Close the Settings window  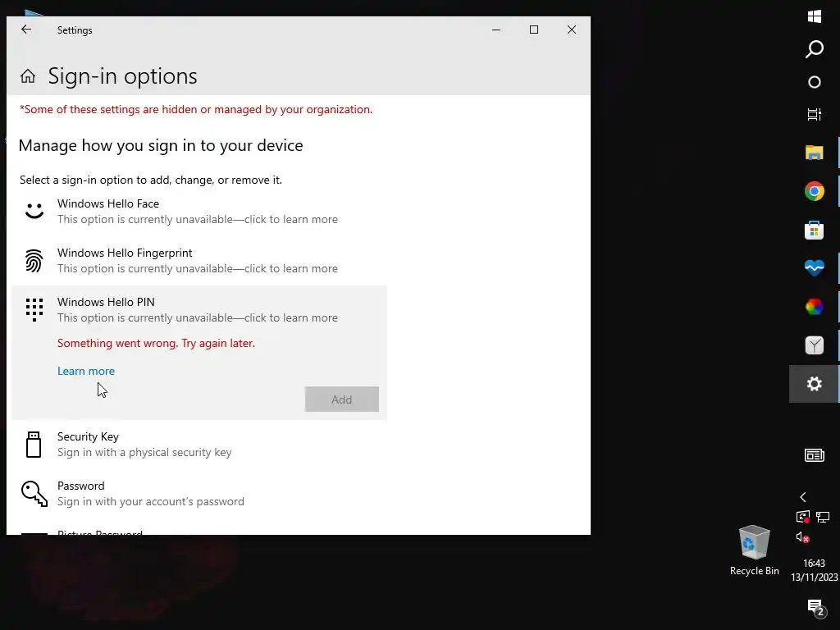[x=572, y=30]
